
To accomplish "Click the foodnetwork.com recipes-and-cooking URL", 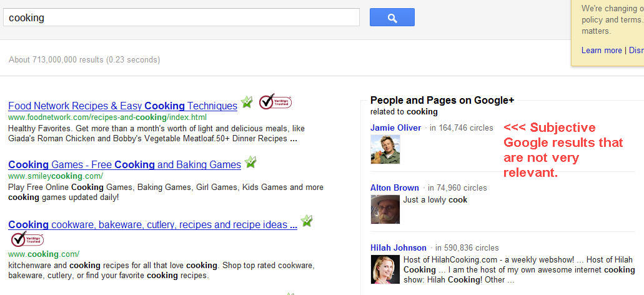I will pos(107,117).
